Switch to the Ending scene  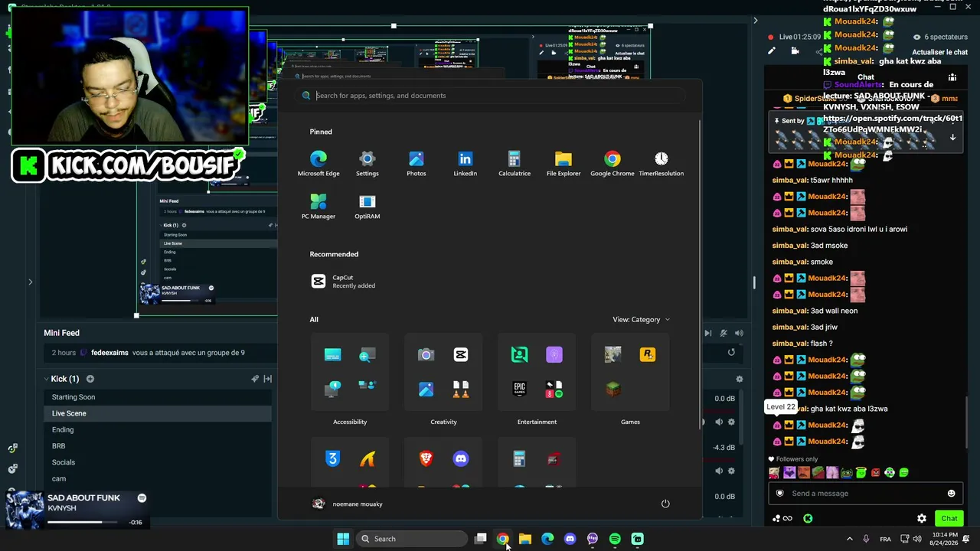158,430
